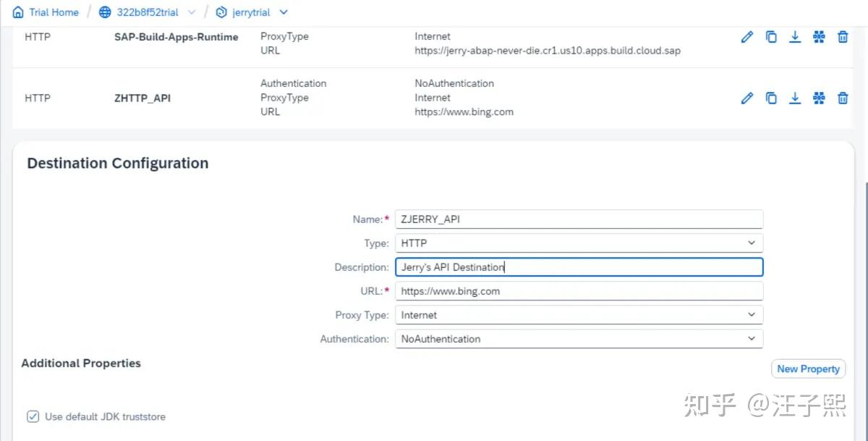The height and width of the screenshot is (441, 868).
Task: Click the Additional Properties heading
Action: click(81, 364)
